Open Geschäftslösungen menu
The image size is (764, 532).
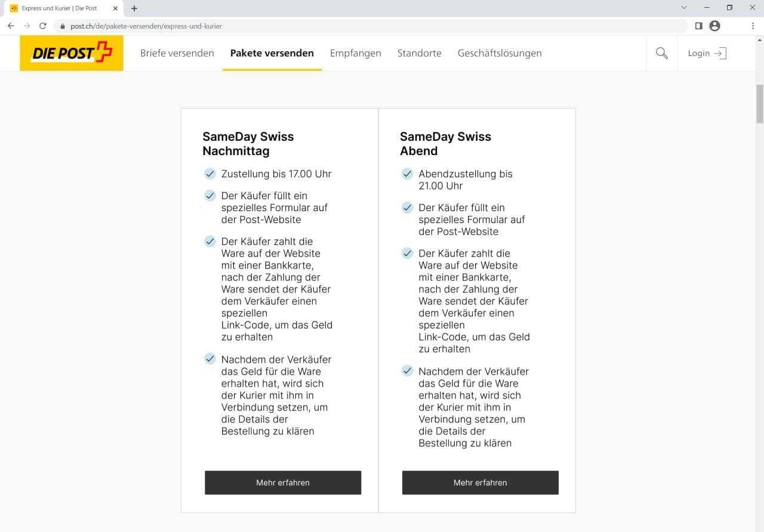(x=500, y=53)
